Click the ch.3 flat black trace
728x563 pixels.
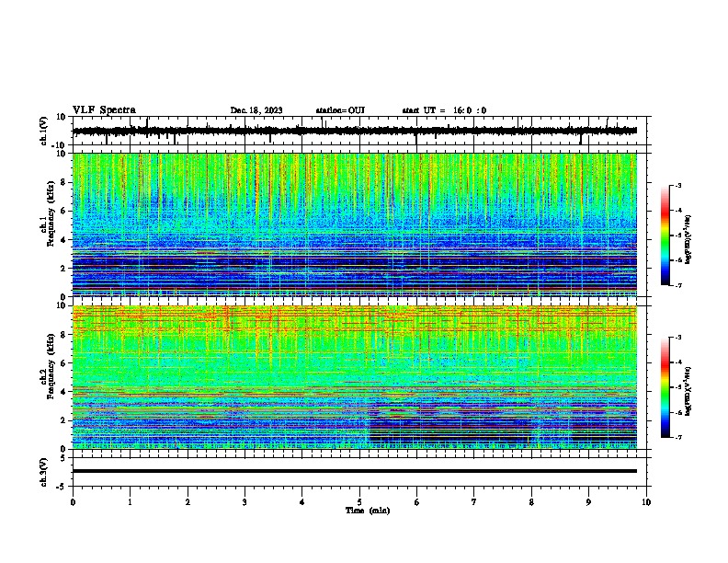pyautogui.click(x=355, y=471)
